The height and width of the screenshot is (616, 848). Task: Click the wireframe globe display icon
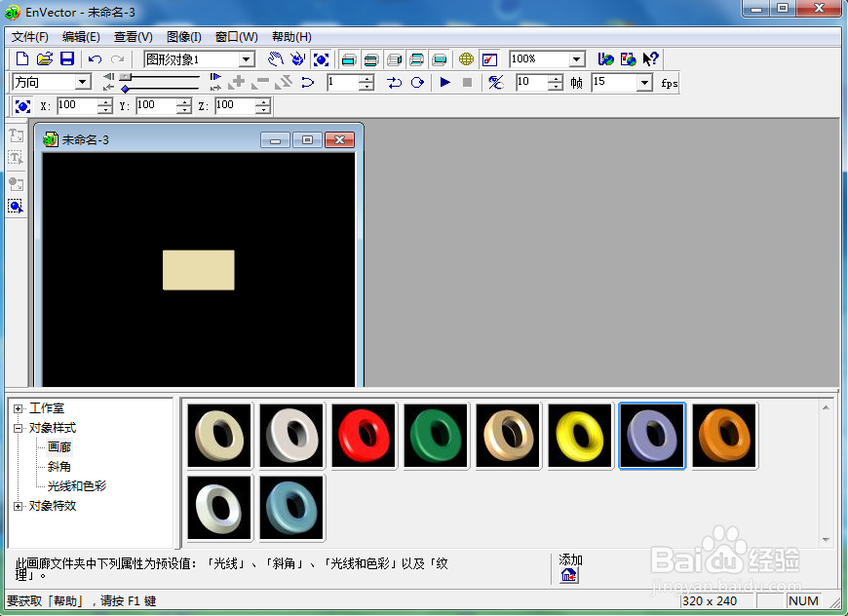click(466, 58)
